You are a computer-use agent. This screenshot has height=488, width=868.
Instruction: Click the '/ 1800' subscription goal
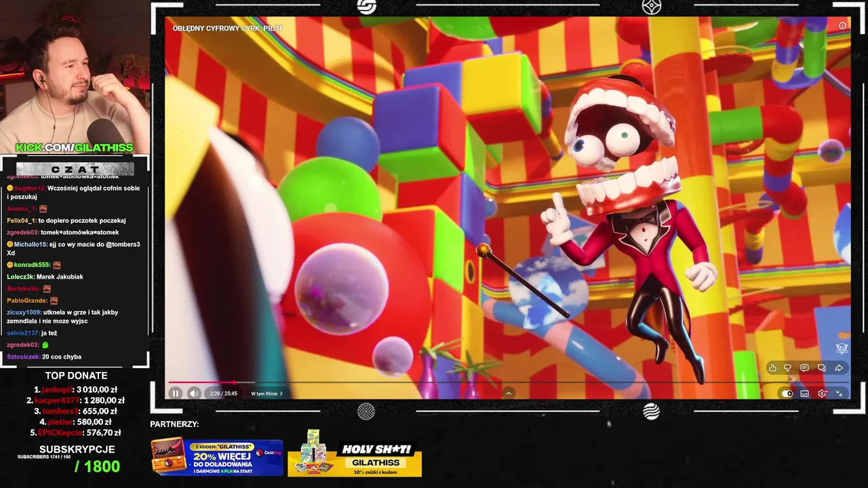point(97,466)
